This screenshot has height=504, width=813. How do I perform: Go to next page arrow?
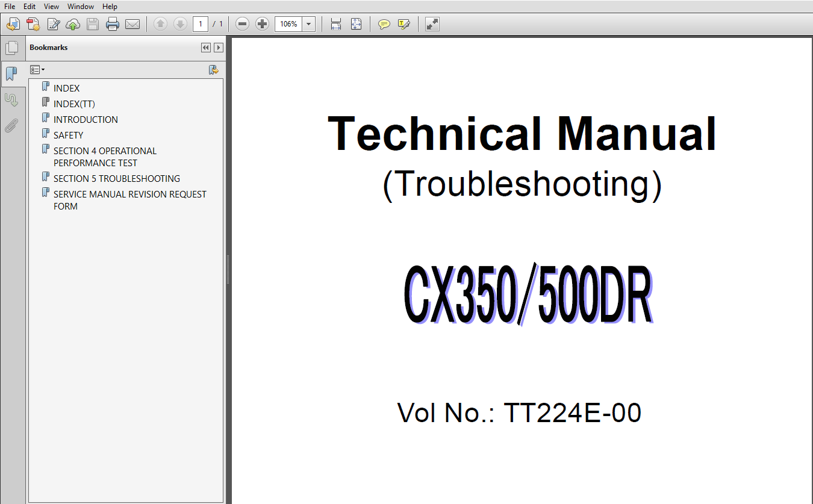coord(180,24)
